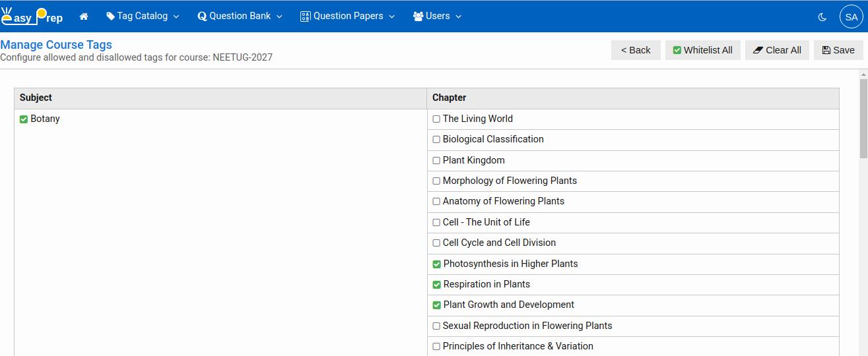Screen dimensions: 868x356
Task: Check Cell - The Unit of Life
Action: pyautogui.click(x=436, y=223)
